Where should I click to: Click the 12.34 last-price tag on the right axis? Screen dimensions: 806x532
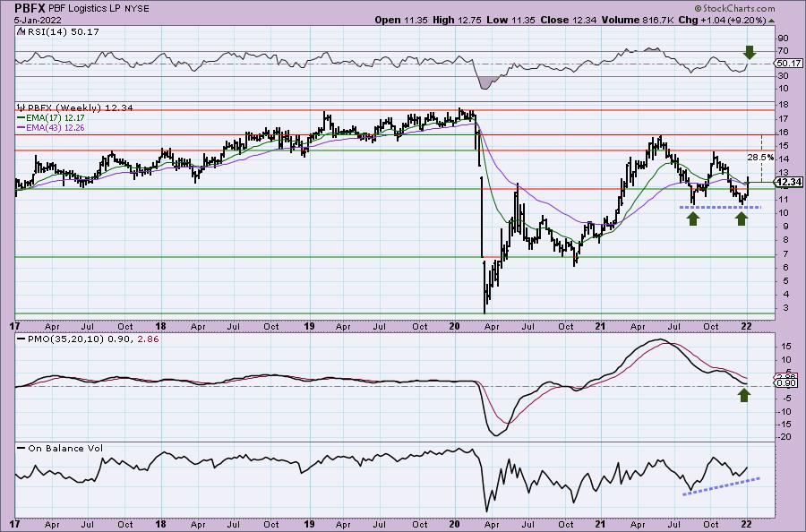coord(789,182)
